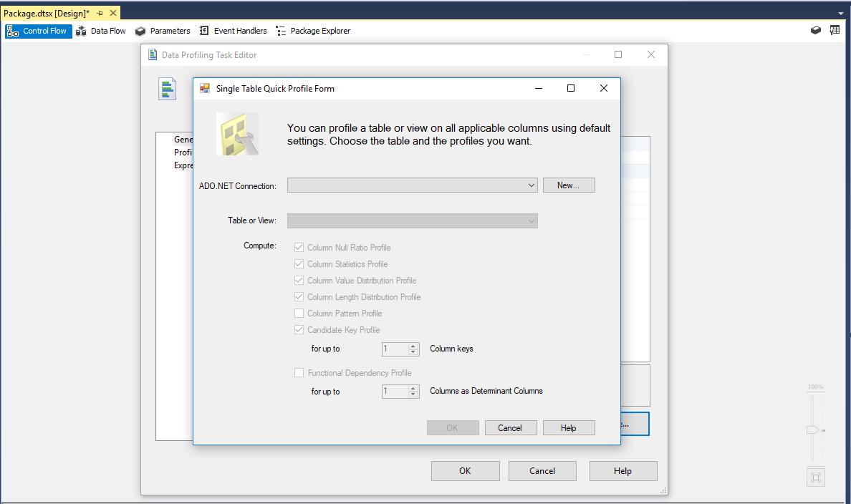The width and height of the screenshot is (851, 504).
Task: Click the profile wizard image with wrench
Action: pos(238,134)
